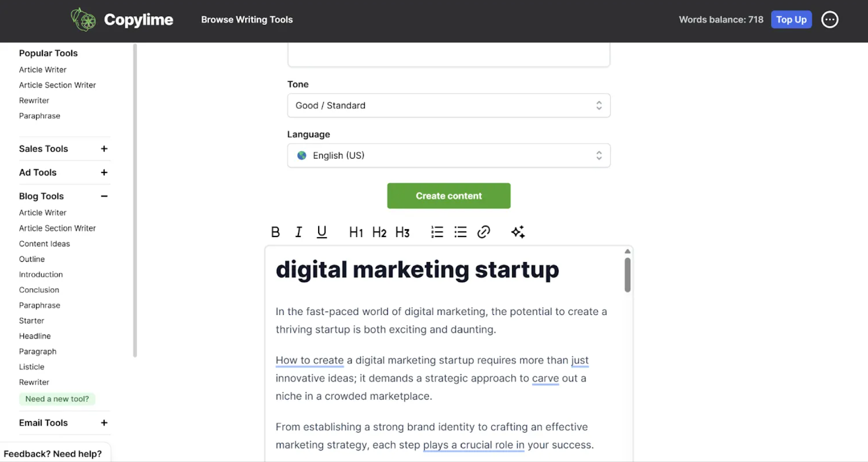Apply Heading 3 style
The image size is (868, 462).
pyautogui.click(x=403, y=232)
